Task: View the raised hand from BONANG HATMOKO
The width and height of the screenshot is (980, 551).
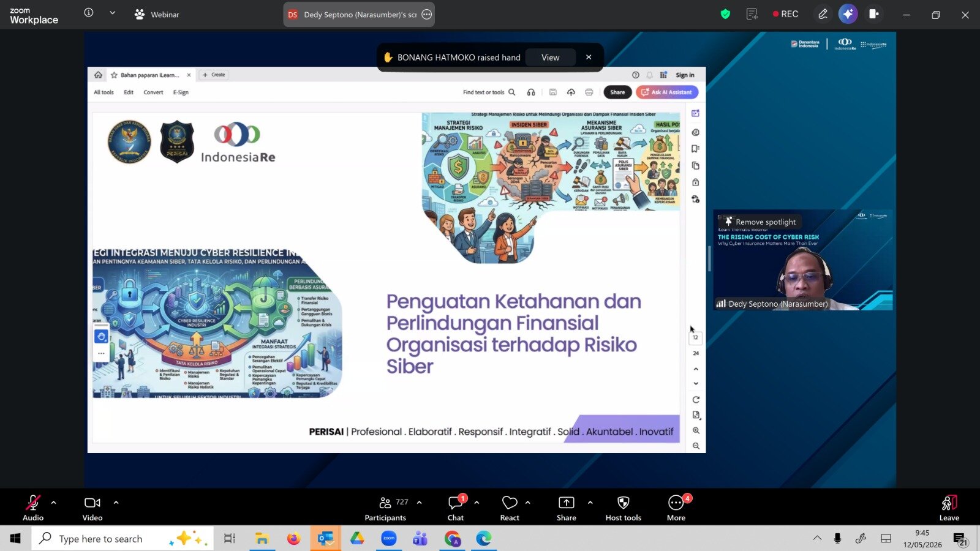Action: click(x=550, y=58)
